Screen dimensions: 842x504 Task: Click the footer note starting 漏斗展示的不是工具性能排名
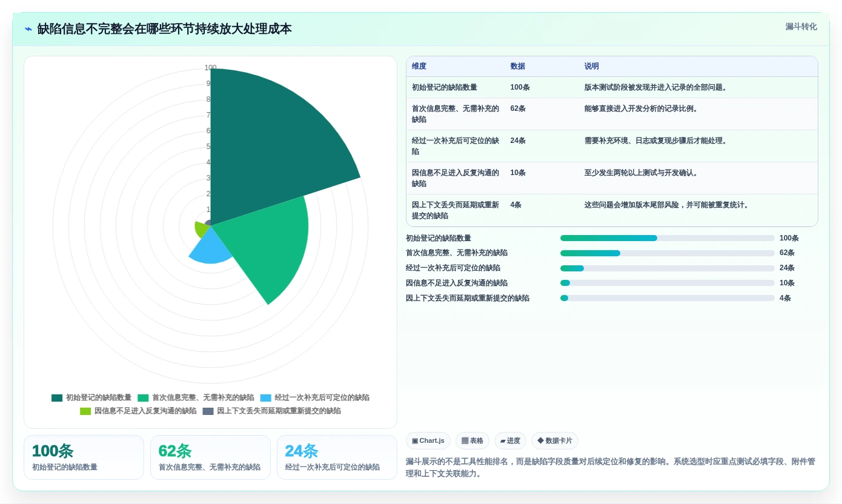pyautogui.click(x=611, y=468)
